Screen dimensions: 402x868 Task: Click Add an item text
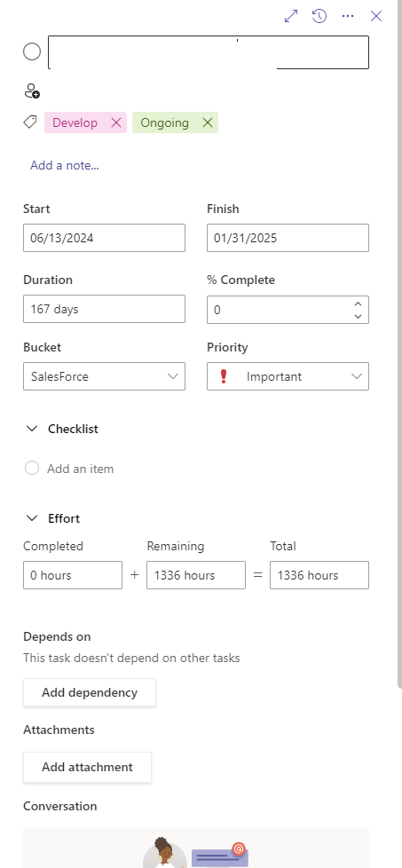point(80,469)
